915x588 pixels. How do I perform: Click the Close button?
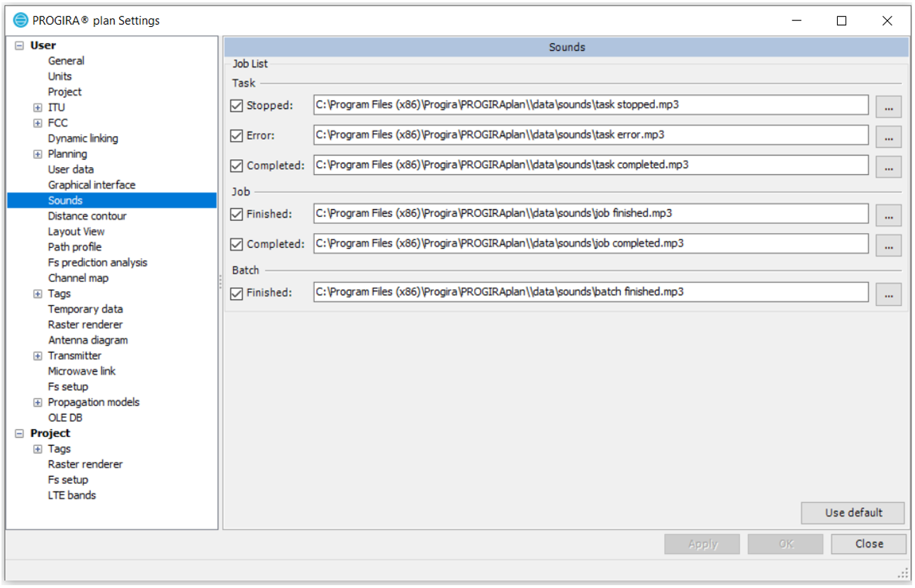coord(868,544)
